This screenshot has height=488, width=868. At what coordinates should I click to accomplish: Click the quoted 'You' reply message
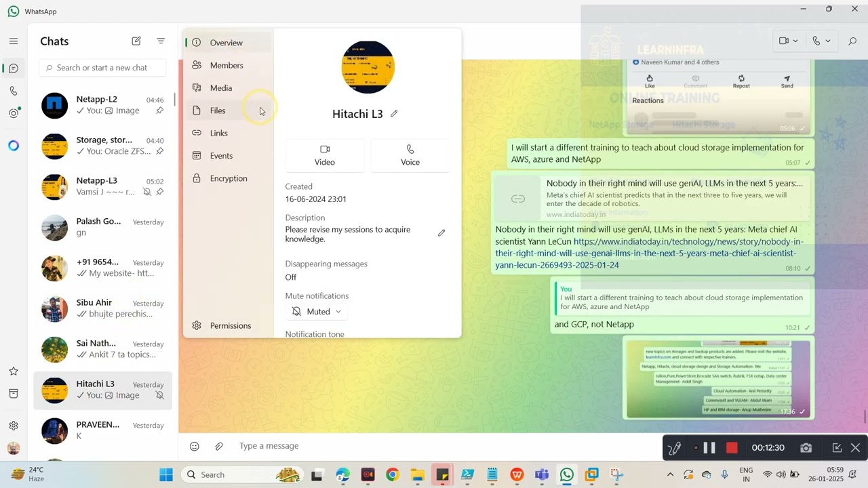pos(682,298)
